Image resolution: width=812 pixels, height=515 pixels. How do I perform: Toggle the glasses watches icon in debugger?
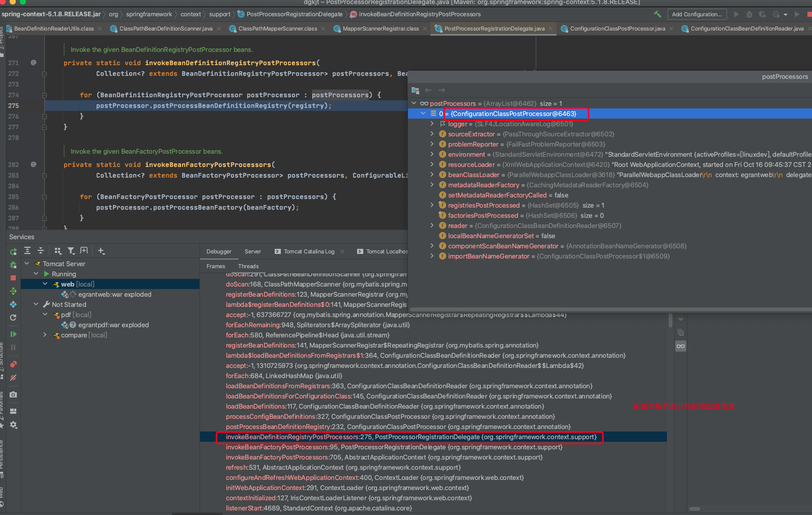click(x=680, y=346)
